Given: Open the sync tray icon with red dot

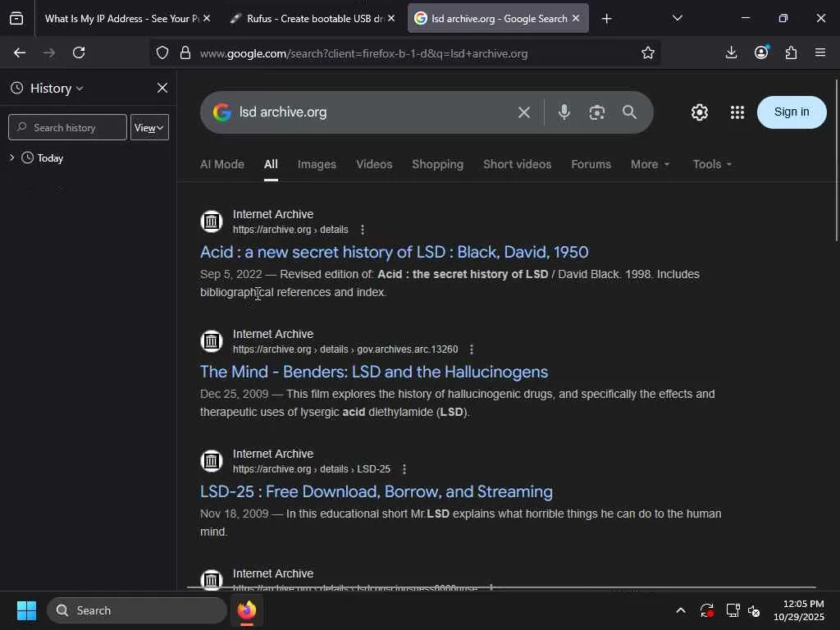Looking at the screenshot, I should [x=706, y=610].
